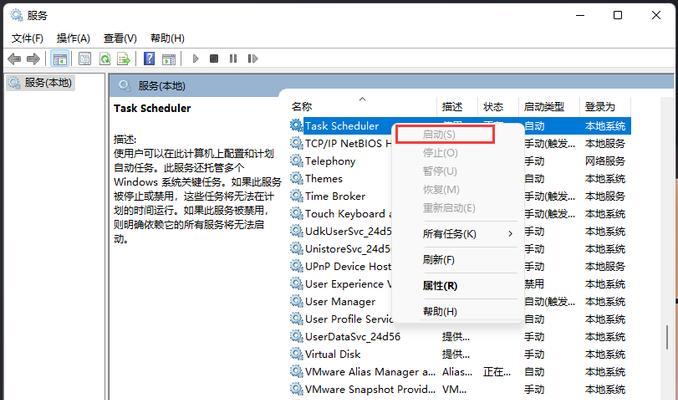The height and width of the screenshot is (400, 678).
Task: Click the Back arrow toolbar icon
Action: tap(14, 59)
